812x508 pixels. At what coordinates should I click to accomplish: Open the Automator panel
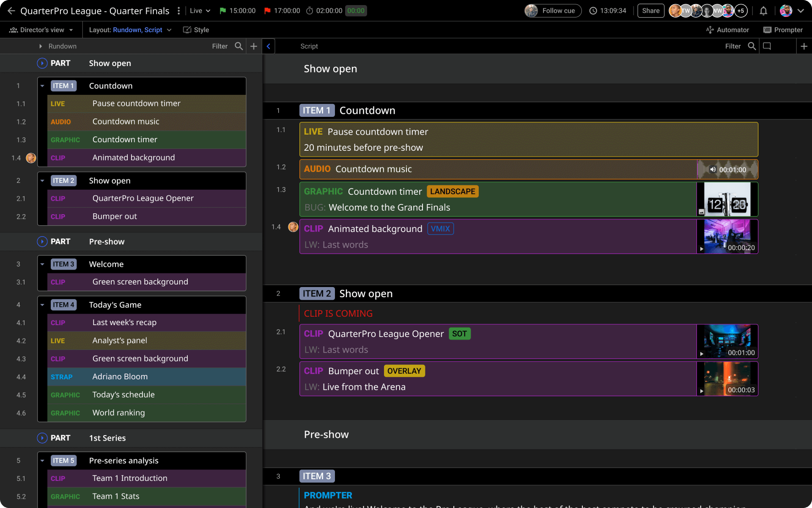(727, 30)
